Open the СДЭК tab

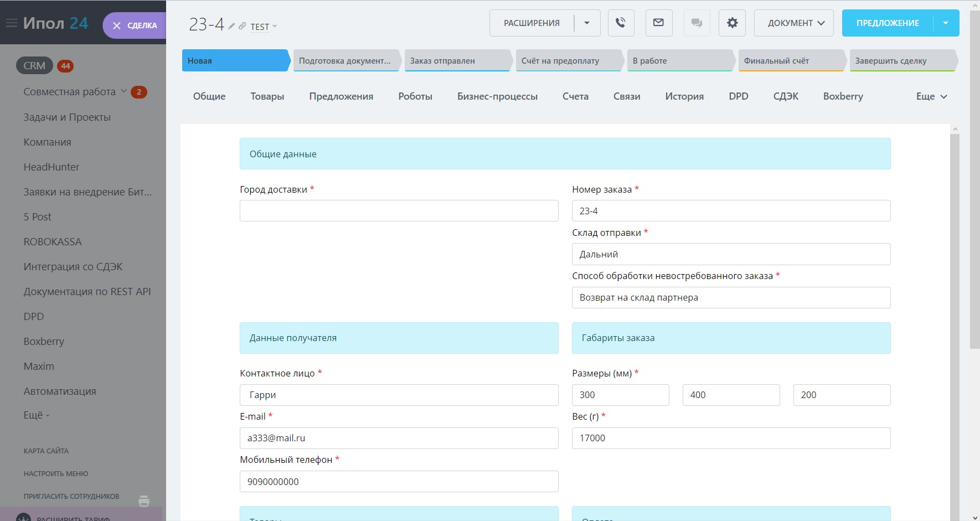click(x=785, y=96)
